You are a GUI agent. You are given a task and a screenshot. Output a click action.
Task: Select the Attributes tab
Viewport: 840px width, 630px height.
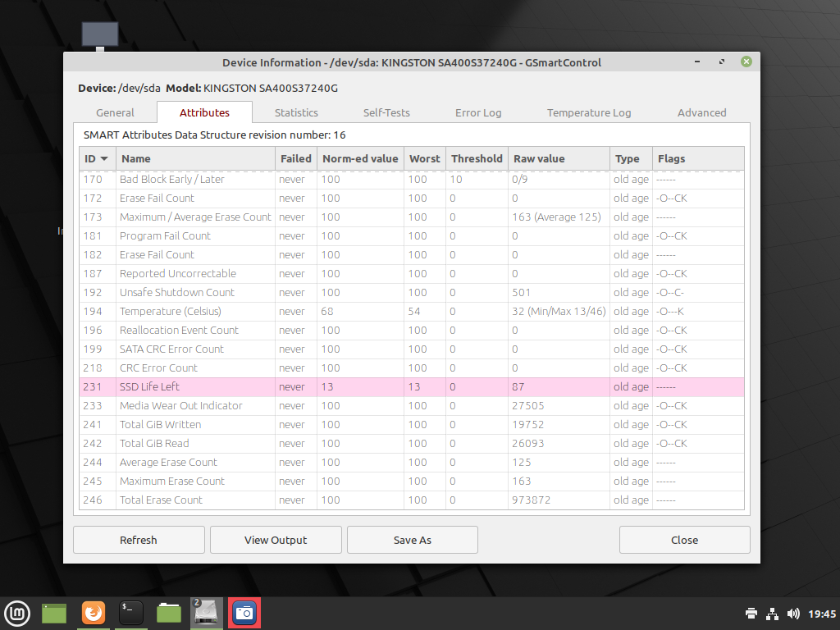click(x=204, y=112)
